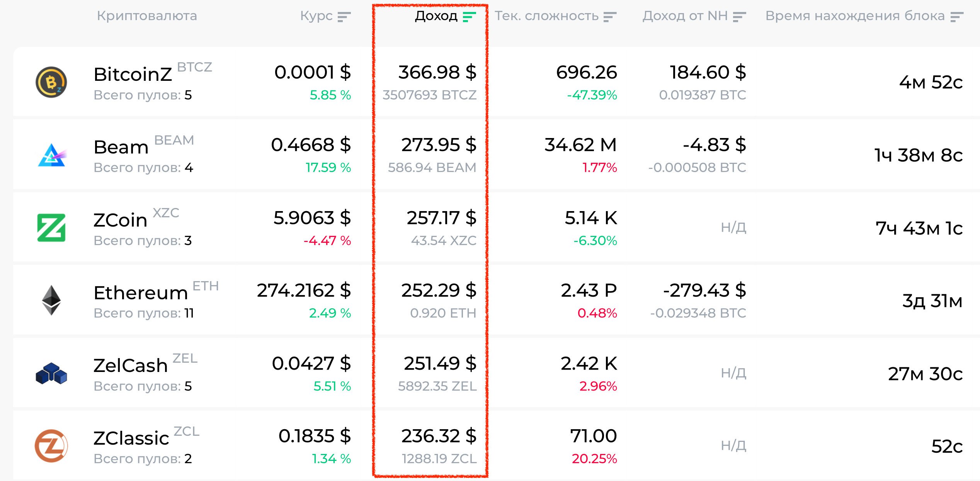Click the 1ч 38м 8с block time
The height and width of the screenshot is (481, 980).
click(x=919, y=155)
